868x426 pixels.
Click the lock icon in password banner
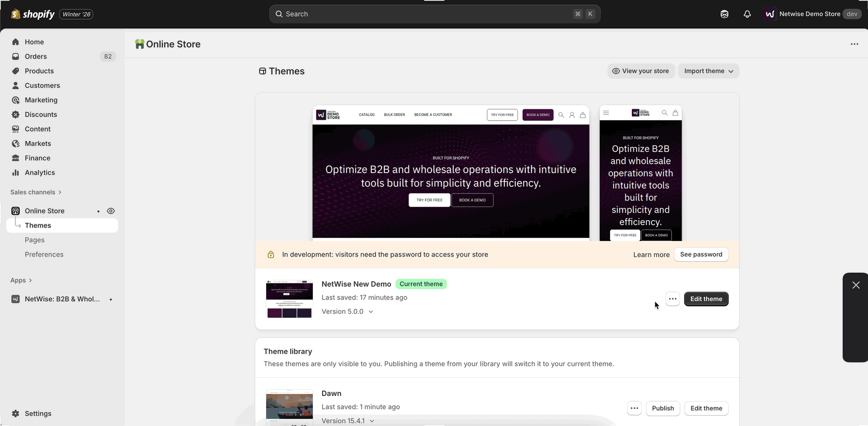[x=271, y=254]
